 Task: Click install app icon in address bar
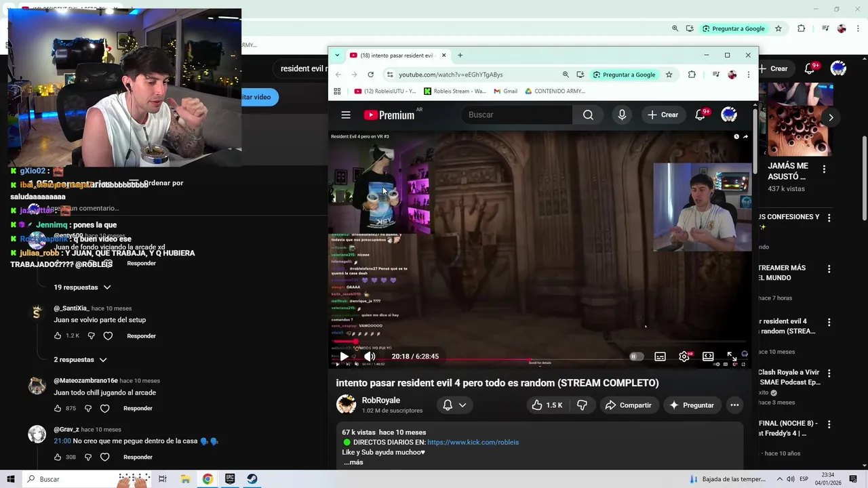pos(580,75)
